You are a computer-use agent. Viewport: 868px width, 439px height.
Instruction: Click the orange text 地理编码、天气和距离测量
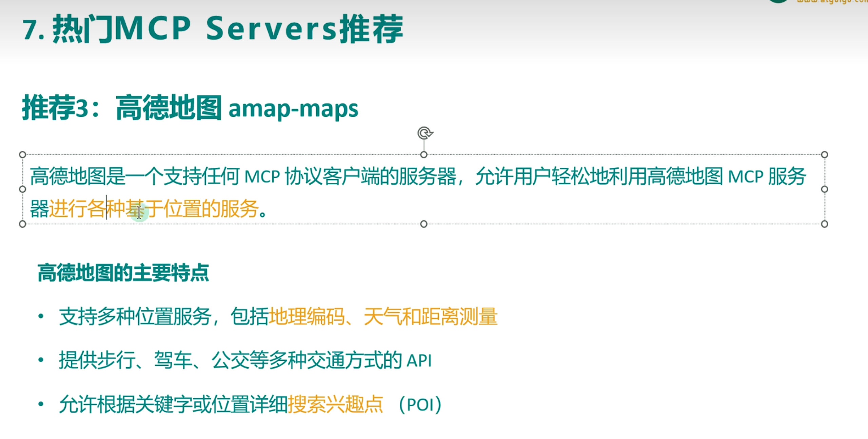383,317
